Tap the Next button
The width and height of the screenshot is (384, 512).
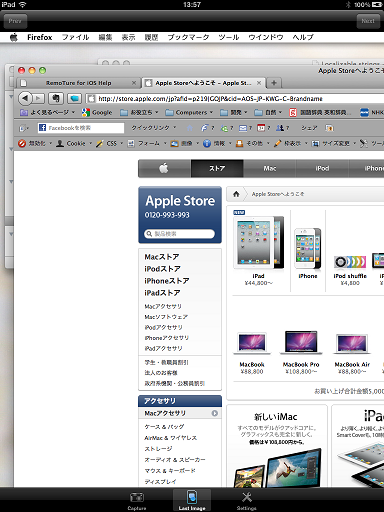pyautogui.click(x=368, y=21)
